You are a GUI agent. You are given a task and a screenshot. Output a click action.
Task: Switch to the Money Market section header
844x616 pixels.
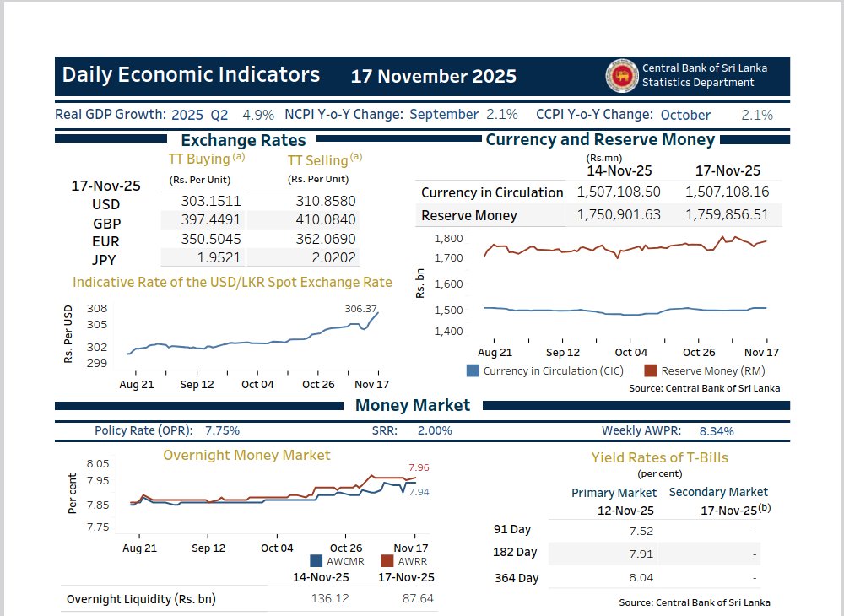tap(412, 405)
